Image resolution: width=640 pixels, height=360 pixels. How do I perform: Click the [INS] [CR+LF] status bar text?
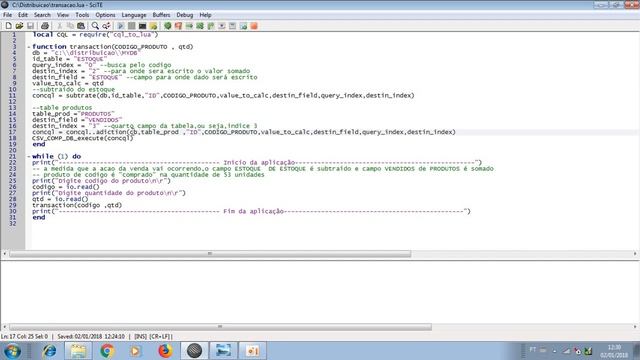[153, 337]
